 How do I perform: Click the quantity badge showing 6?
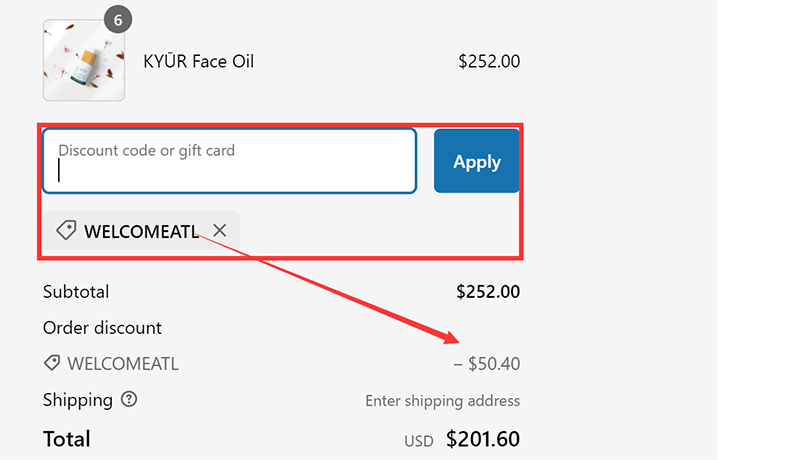click(x=118, y=20)
